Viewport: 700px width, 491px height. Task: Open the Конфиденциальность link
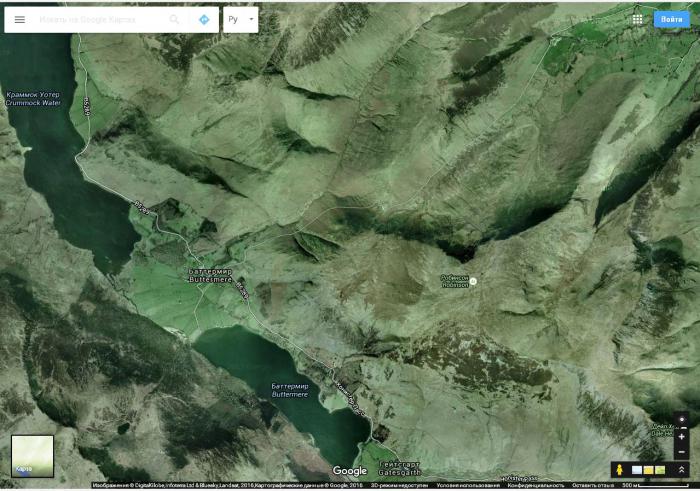click(x=535, y=486)
